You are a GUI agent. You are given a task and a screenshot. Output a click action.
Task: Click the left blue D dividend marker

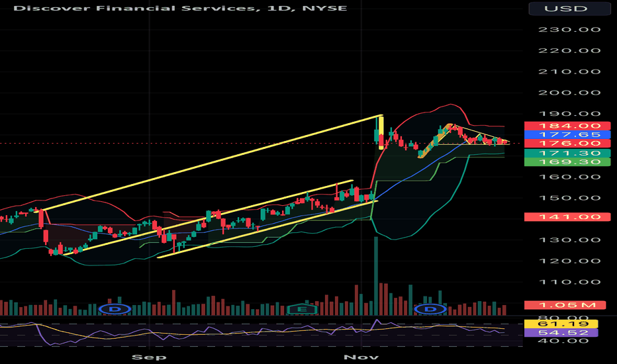[x=115, y=309]
